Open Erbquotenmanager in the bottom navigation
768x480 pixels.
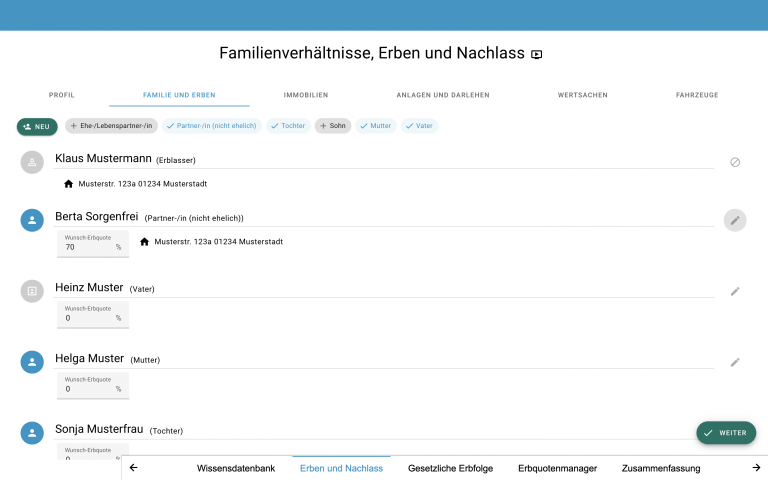[557, 468]
